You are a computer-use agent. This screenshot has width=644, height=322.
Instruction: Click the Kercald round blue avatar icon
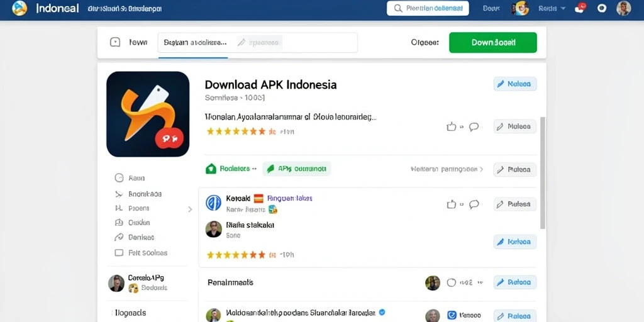[214, 203]
